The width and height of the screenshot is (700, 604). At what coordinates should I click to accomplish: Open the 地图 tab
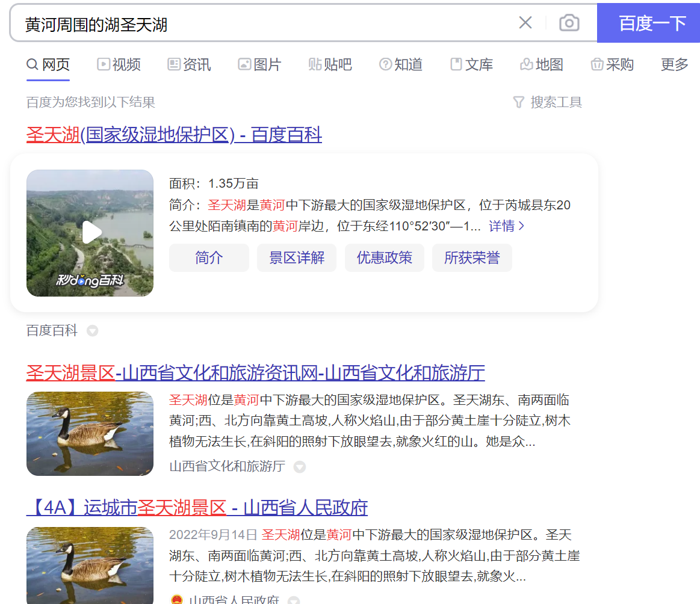coord(542,65)
